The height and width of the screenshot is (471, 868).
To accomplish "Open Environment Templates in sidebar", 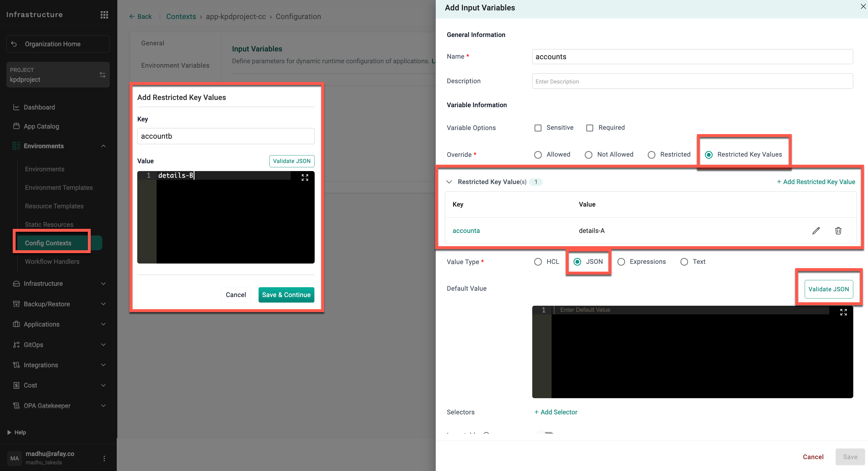I will [x=59, y=188].
